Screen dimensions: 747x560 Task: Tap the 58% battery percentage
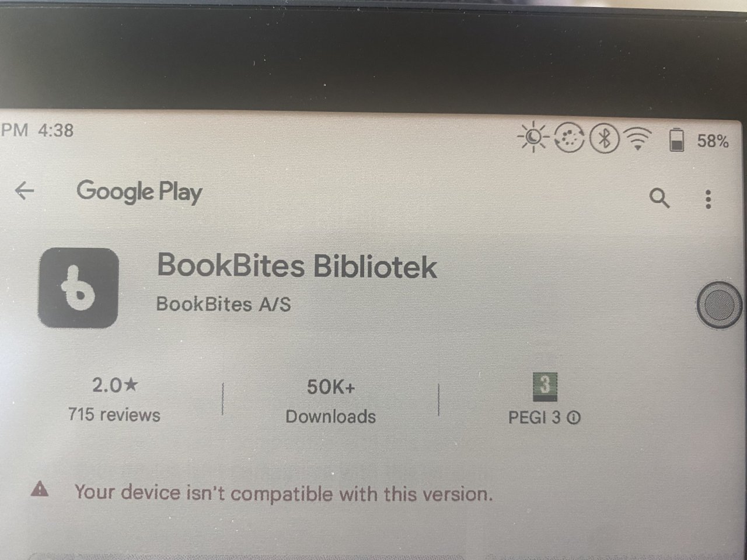point(713,141)
